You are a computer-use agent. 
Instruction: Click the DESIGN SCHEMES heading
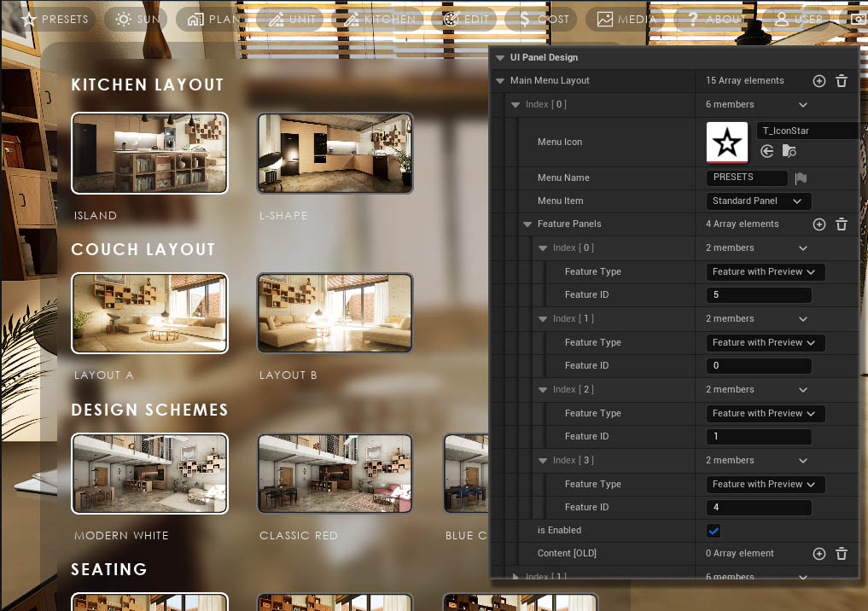(149, 410)
